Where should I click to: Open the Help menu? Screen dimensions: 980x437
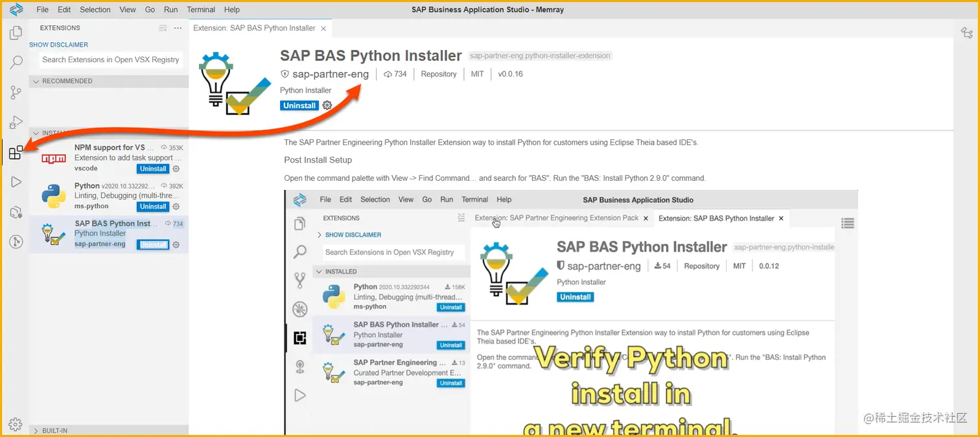click(232, 10)
